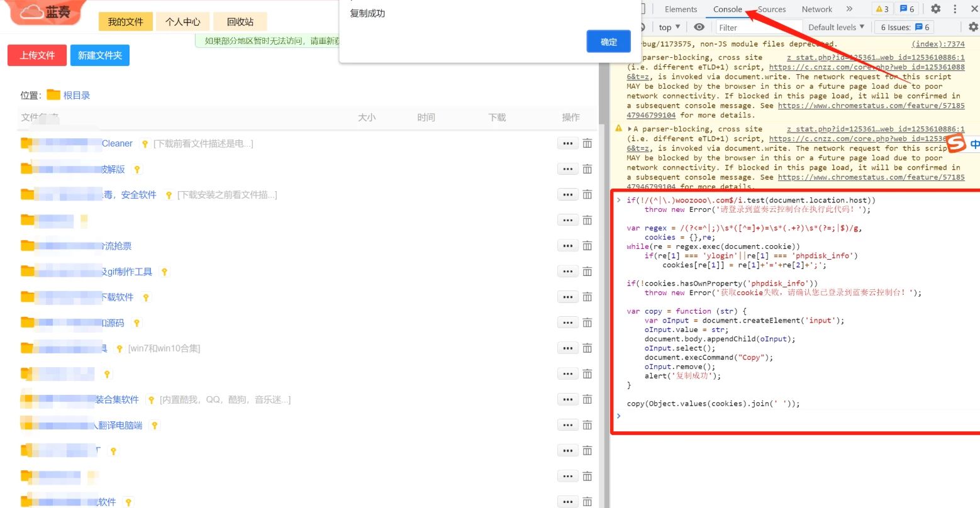
Task: Click the 蓝奏 cloud logo
Action: tap(46, 12)
